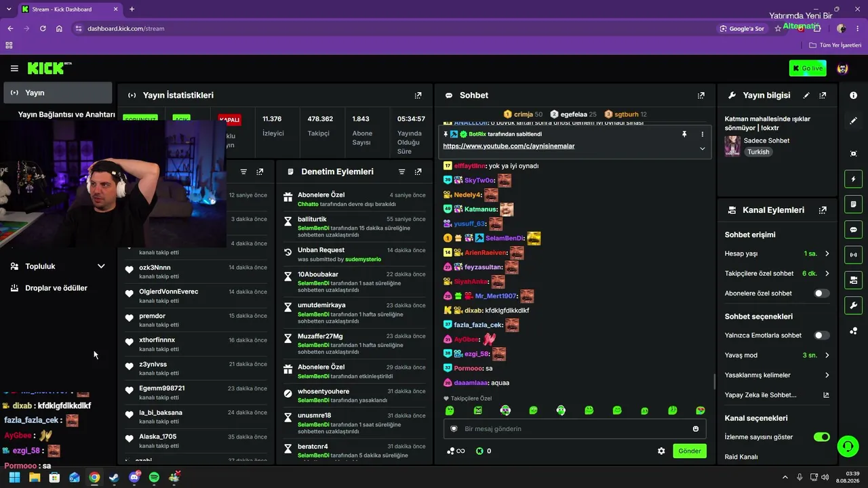Screen dimensions: 868x488
Task: Select Yayın in the sidebar
Action: coord(58,93)
